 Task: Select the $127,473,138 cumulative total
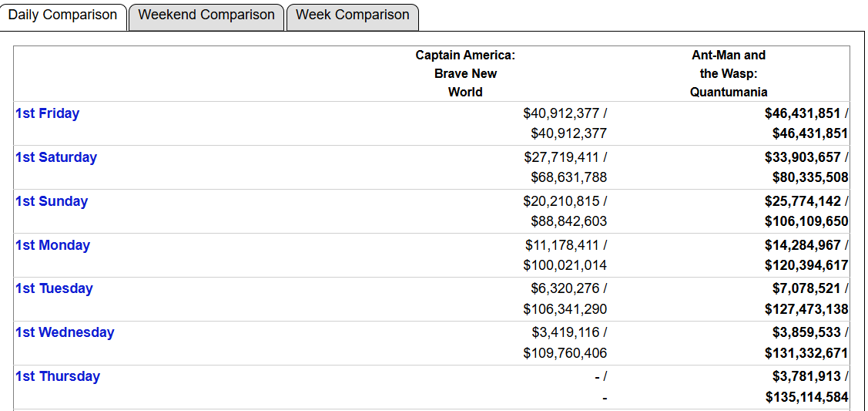click(806, 308)
